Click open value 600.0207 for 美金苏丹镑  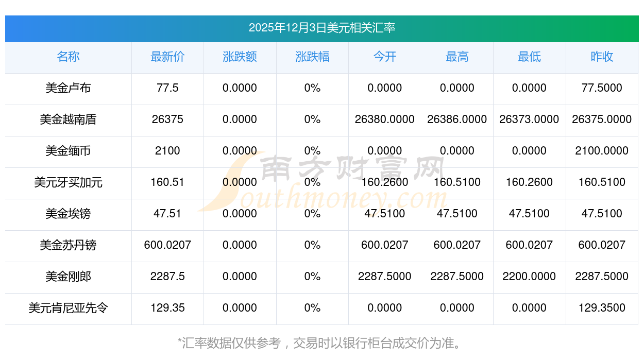385,245
